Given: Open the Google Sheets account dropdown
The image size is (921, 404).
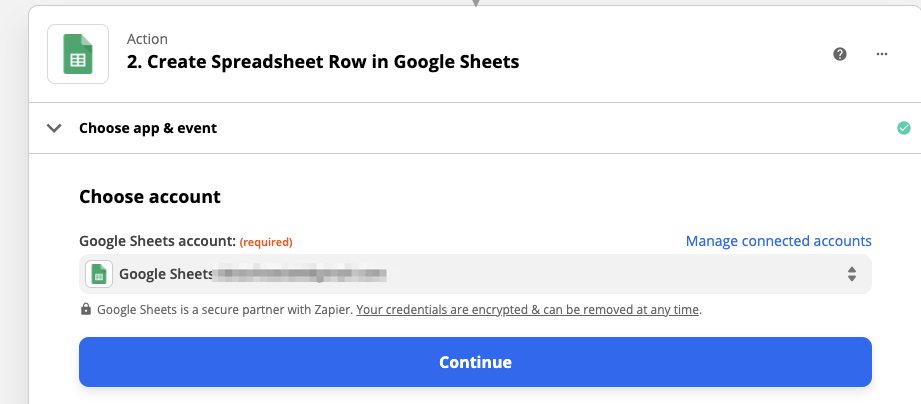Looking at the screenshot, I should pyautogui.click(x=475, y=274).
